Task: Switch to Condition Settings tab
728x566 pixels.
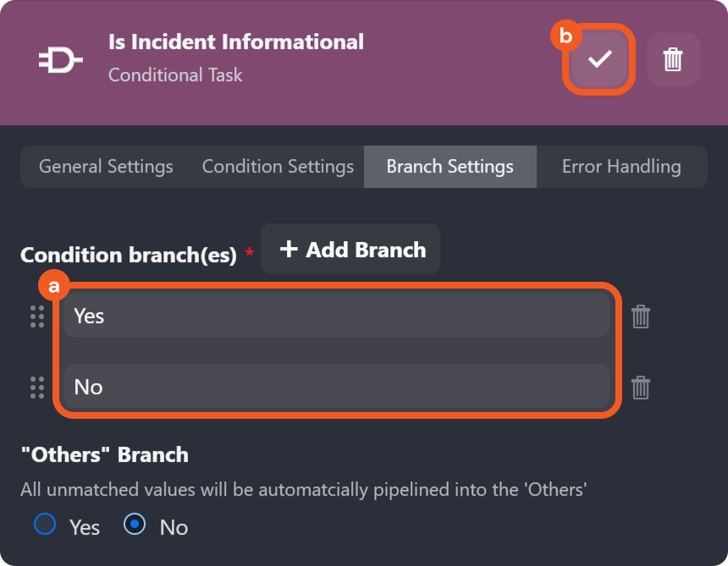Action: (x=278, y=167)
